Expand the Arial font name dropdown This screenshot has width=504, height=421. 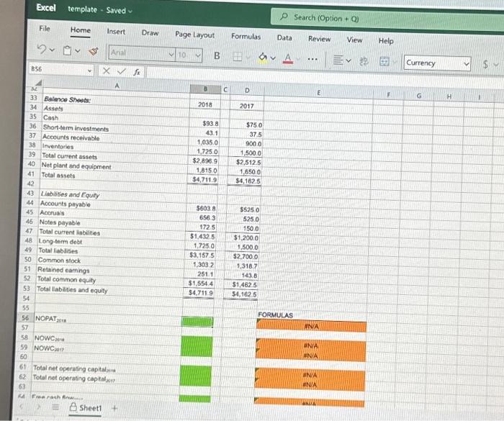[171, 54]
